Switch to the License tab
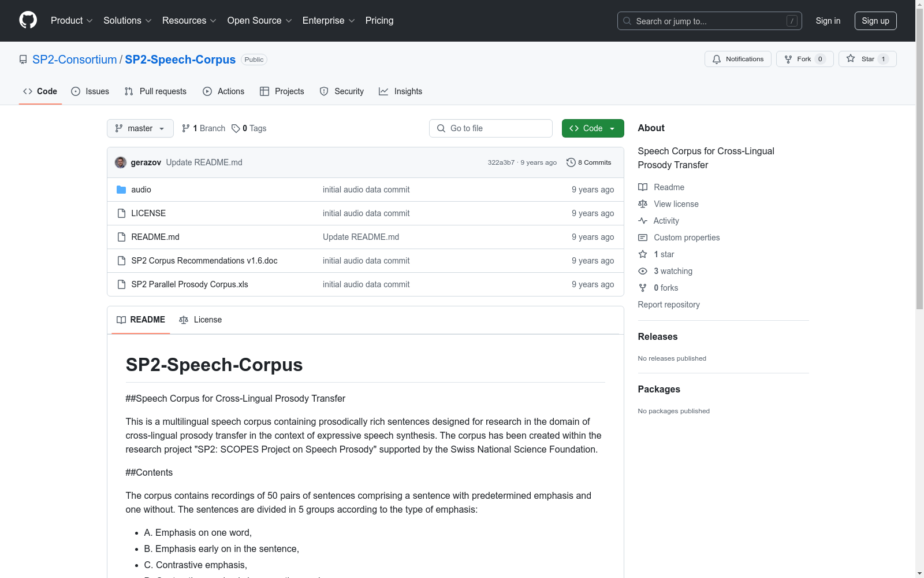The height and width of the screenshot is (578, 924). [200, 320]
